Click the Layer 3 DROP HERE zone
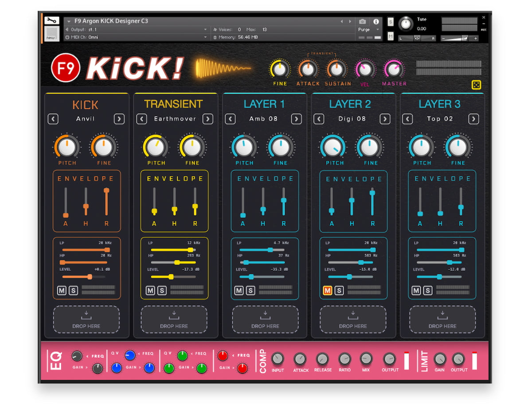Viewport: 532px width, 411px height. (442, 319)
